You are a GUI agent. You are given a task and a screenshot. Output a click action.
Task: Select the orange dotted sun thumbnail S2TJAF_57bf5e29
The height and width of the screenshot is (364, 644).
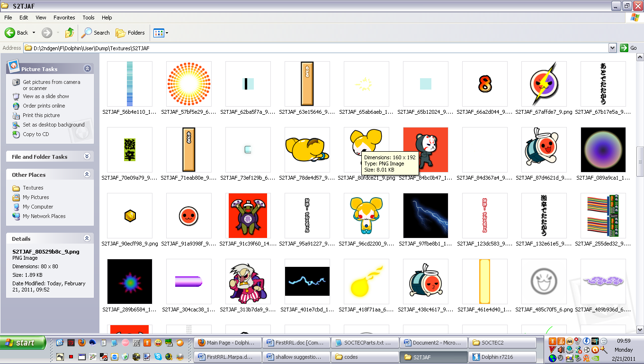pos(189,83)
